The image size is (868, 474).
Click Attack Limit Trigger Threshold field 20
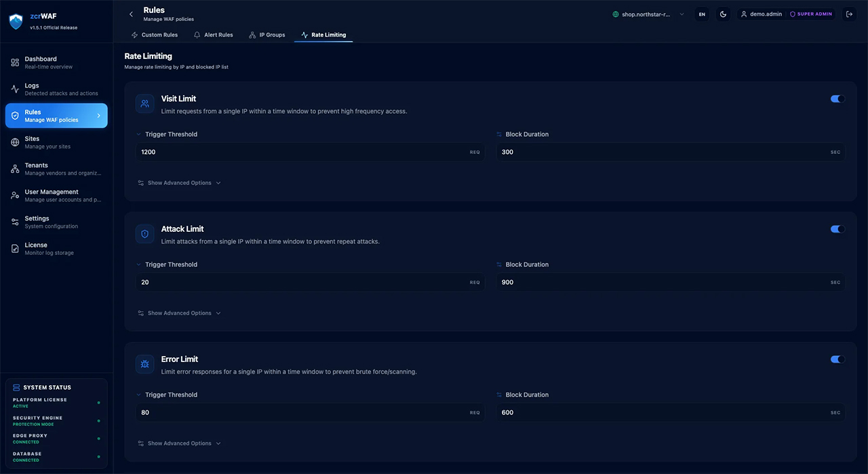tap(311, 282)
